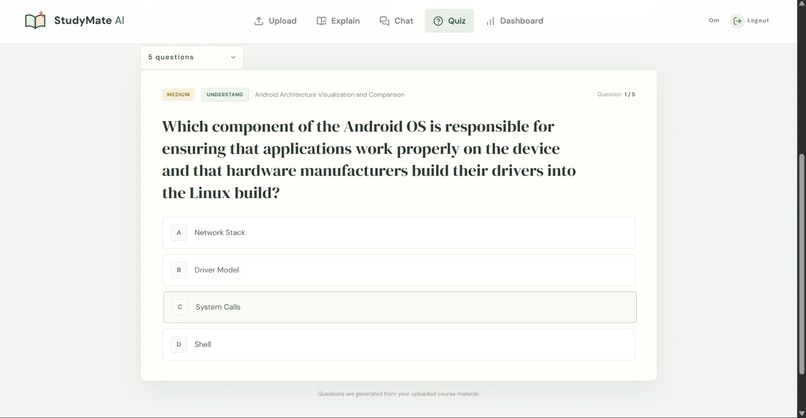
Task: Select the Quiz tab
Action: [449, 21]
